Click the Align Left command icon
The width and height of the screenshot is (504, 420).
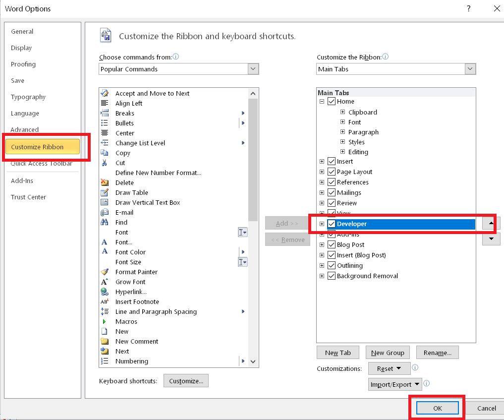click(105, 103)
